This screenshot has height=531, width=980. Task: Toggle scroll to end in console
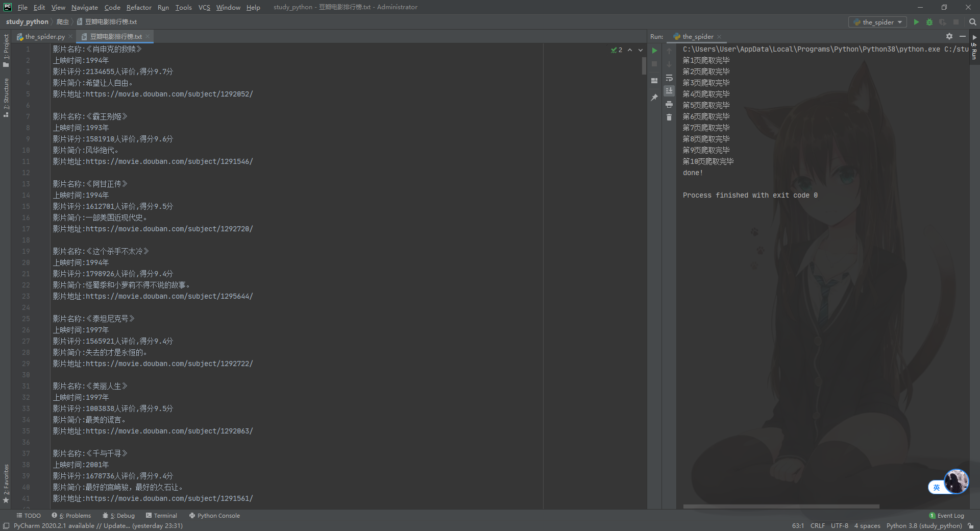(669, 91)
